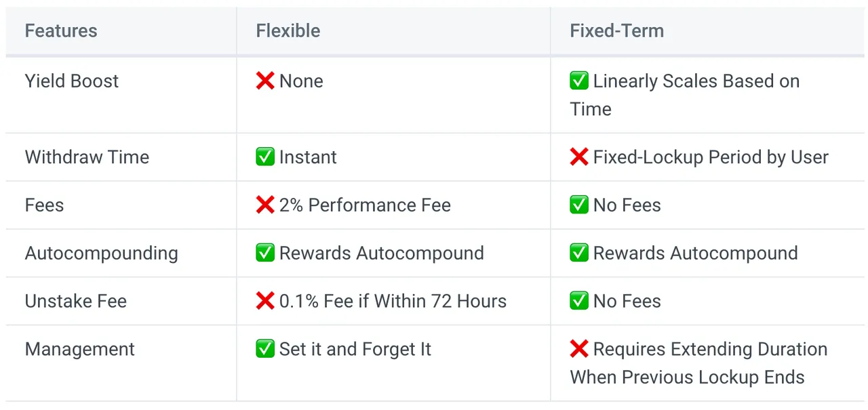The image size is (868, 410).
Task: Click the Management row label
Action: pyautogui.click(x=80, y=350)
